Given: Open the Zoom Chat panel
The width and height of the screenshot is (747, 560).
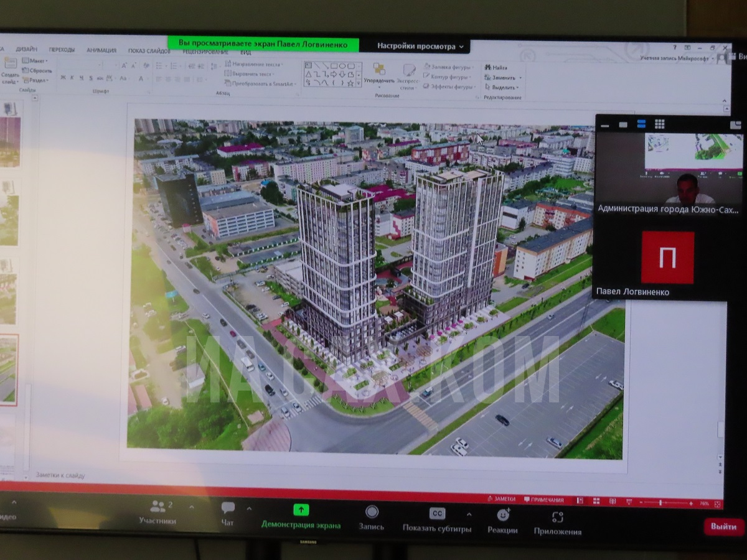Looking at the screenshot, I should coord(228,514).
